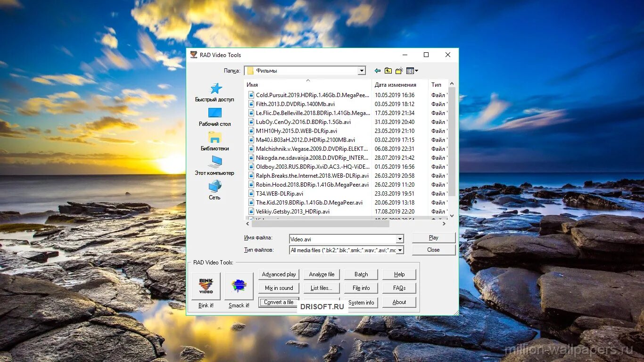Click the horizontal scroll left arrow
Screen dimensions: 644x362
pos(248,223)
